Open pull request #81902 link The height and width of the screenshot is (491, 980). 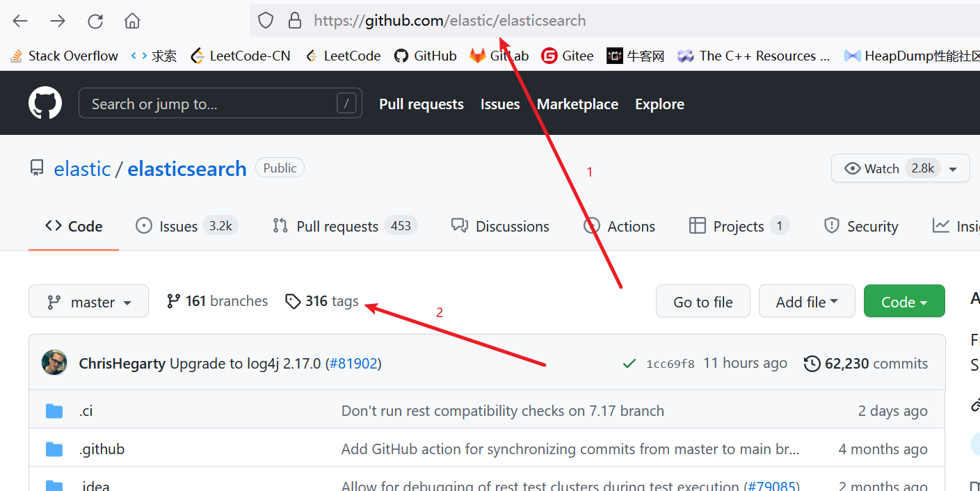coord(353,363)
